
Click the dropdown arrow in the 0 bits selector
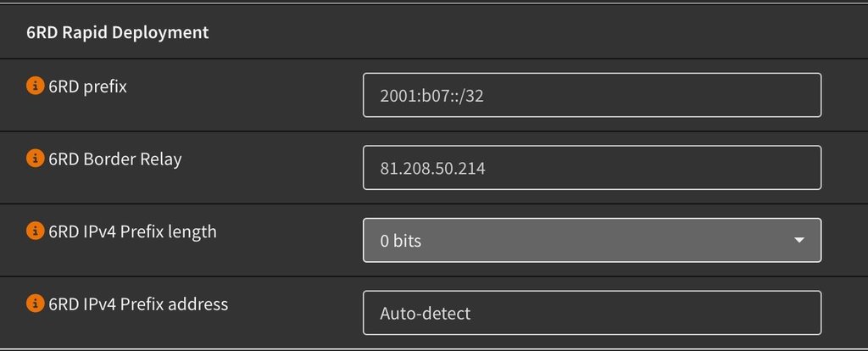(798, 240)
